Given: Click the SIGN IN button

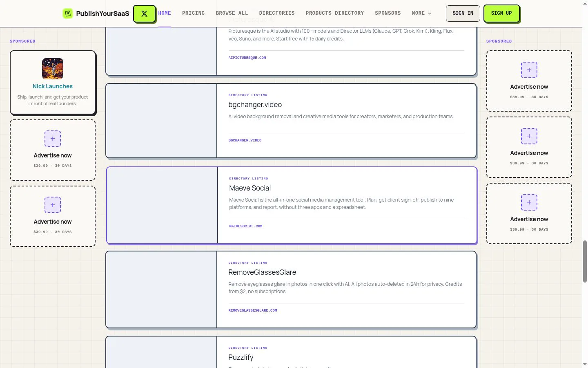Looking at the screenshot, I should 463,13.
